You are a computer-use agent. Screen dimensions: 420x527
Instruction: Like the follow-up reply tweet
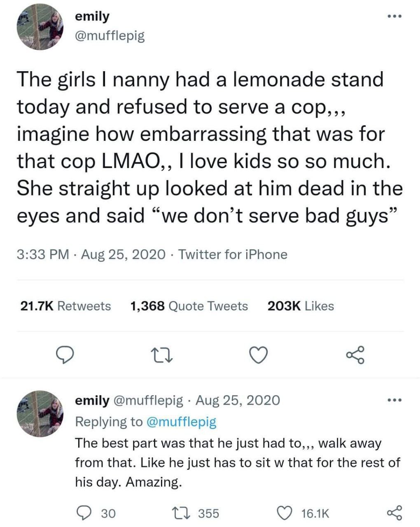point(283,513)
